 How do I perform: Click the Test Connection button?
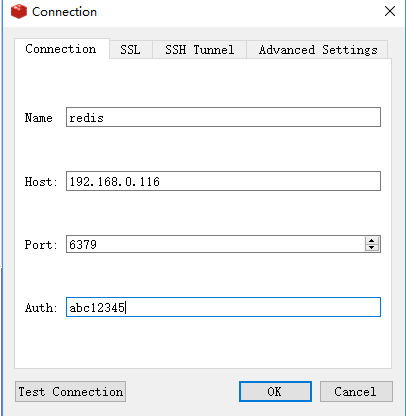(x=70, y=392)
